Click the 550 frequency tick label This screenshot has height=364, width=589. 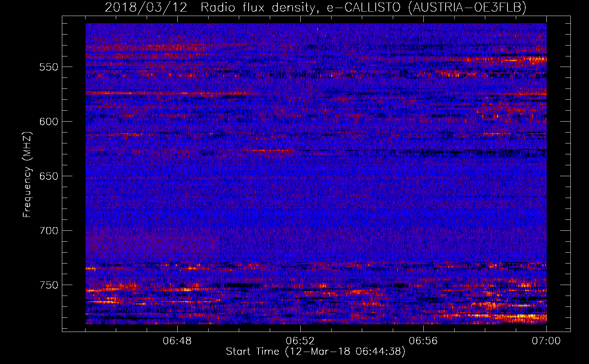49,67
